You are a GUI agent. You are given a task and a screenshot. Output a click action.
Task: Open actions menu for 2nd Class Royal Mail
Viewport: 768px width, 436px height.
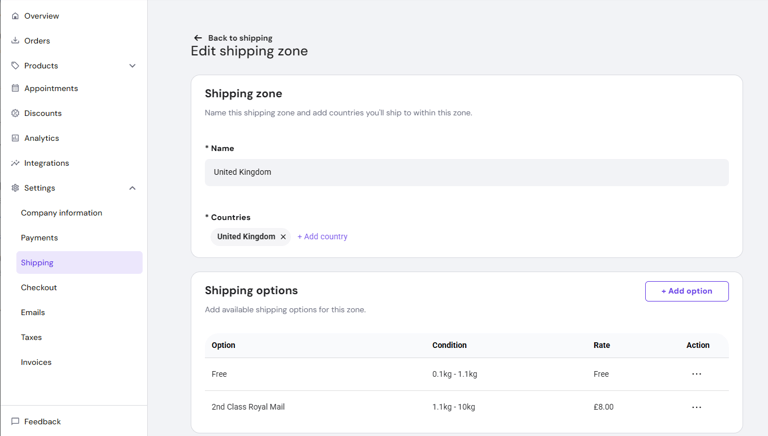[697, 407]
